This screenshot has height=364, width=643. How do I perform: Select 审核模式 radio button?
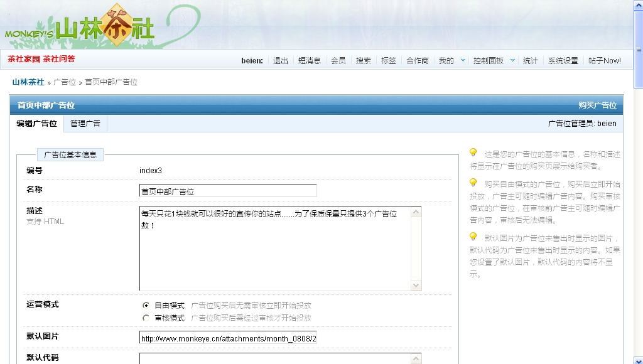(x=146, y=318)
